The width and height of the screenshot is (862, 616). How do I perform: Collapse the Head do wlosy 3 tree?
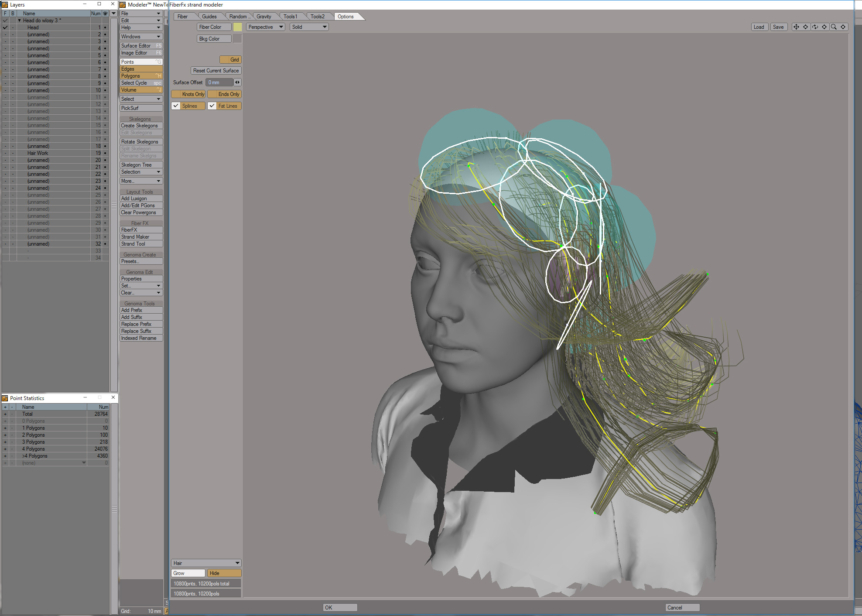point(19,21)
